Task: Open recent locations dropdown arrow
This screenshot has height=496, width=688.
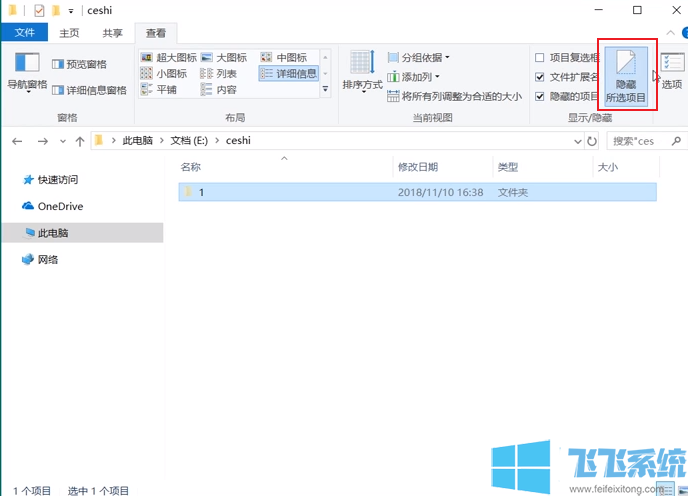Action: [63, 141]
